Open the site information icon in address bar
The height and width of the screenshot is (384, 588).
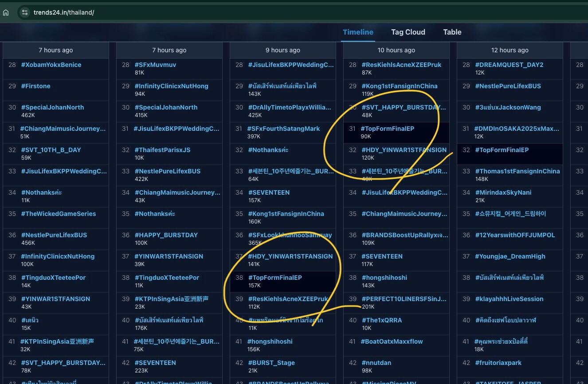coord(25,12)
